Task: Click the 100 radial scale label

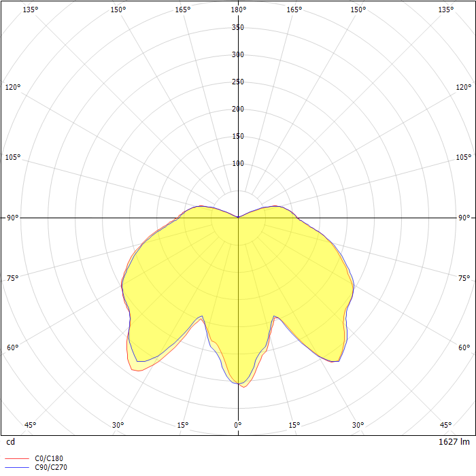Action: 238,163
